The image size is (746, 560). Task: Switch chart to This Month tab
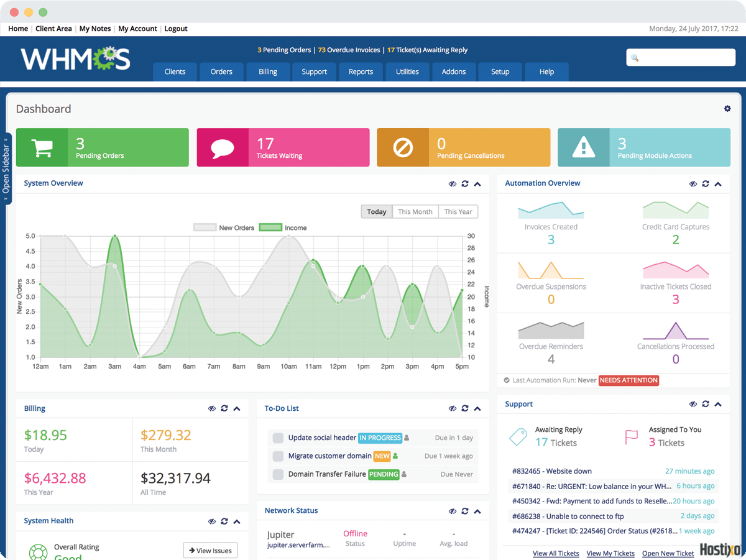(x=415, y=212)
